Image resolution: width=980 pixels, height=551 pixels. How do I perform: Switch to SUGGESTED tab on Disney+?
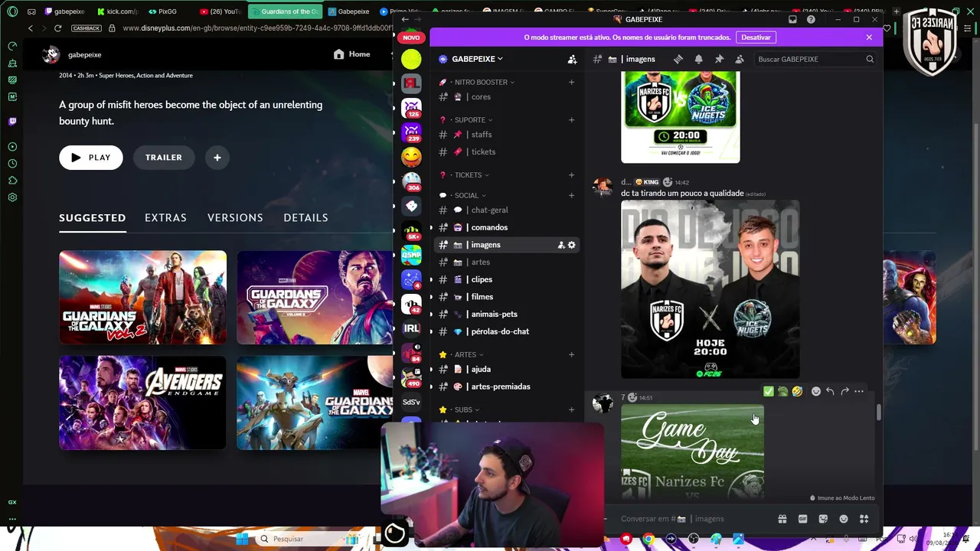click(x=93, y=218)
